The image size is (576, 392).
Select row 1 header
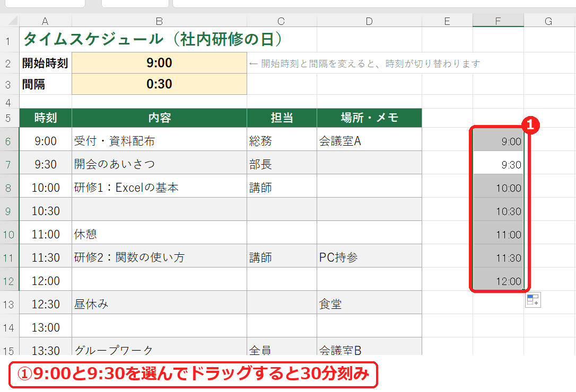coord(9,39)
